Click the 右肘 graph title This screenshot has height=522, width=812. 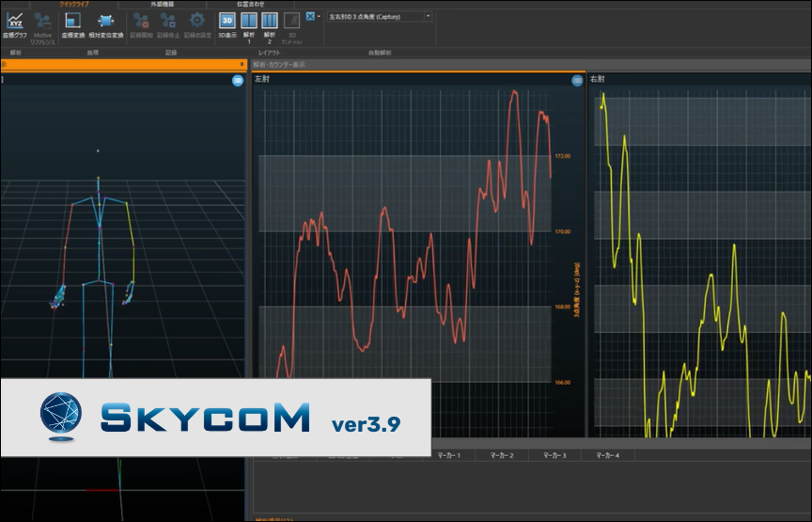pos(597,79)
